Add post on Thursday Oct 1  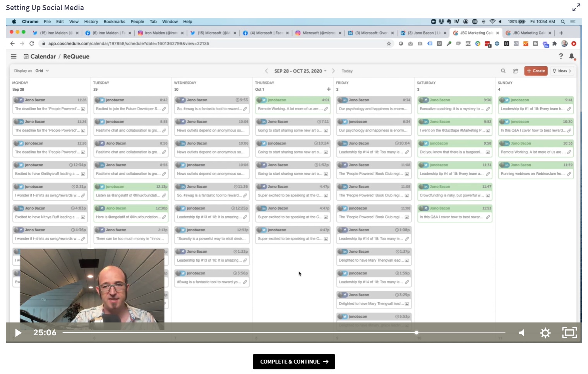(329, 89)
